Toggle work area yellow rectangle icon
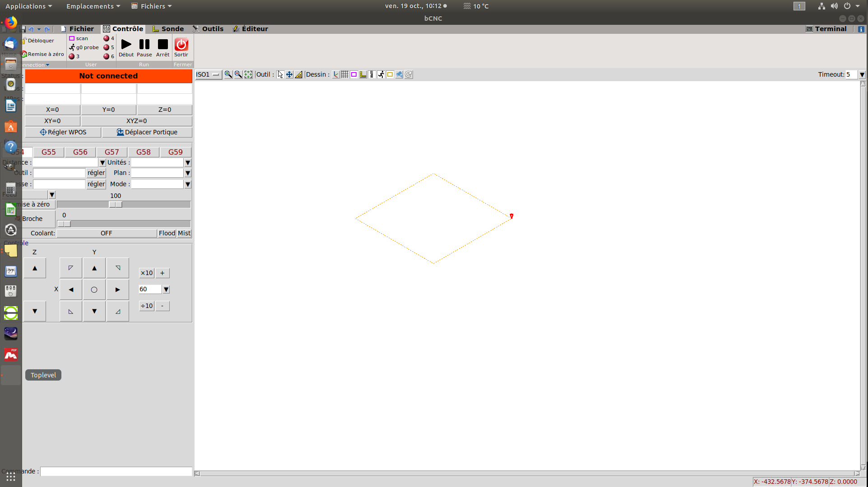Viewport: 868px width, 487px height. click(x=390, y=74)
